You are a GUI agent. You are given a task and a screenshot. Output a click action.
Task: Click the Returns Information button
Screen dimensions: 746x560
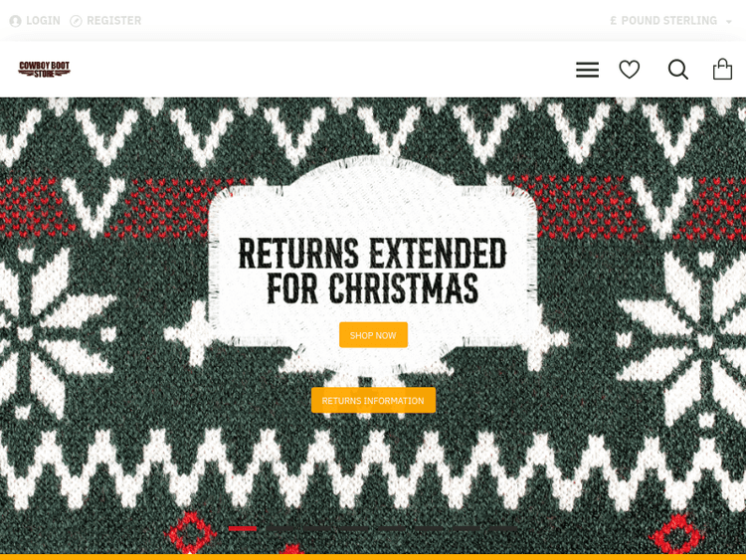click(x=373, y=400)
